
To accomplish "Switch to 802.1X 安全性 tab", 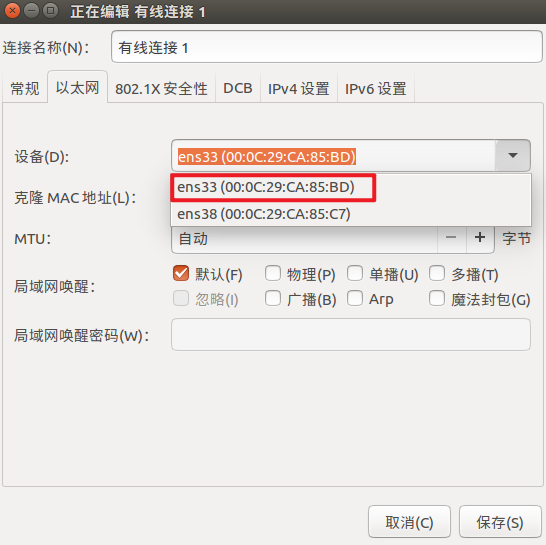I will coord(161,88).
